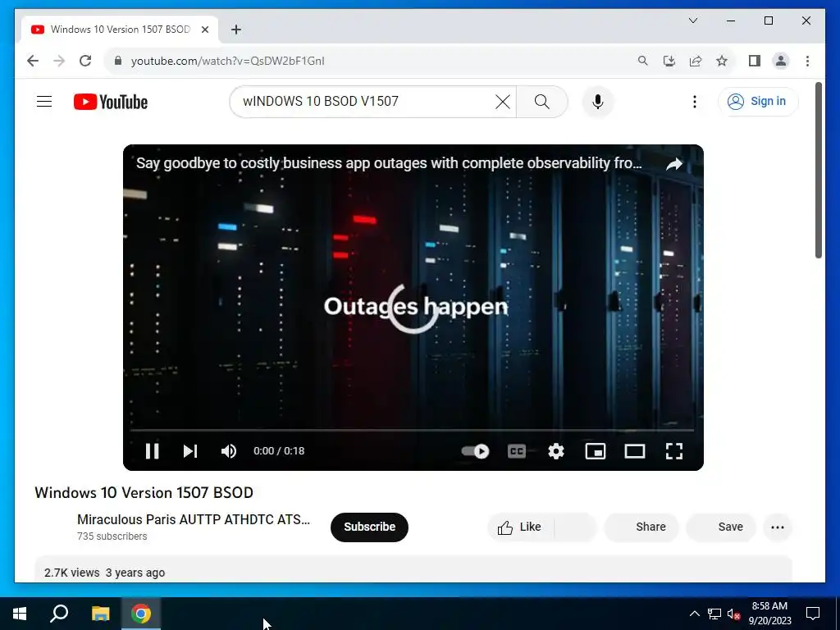Like the video
This screenshot has width=840, height=630.
(519, 527)
